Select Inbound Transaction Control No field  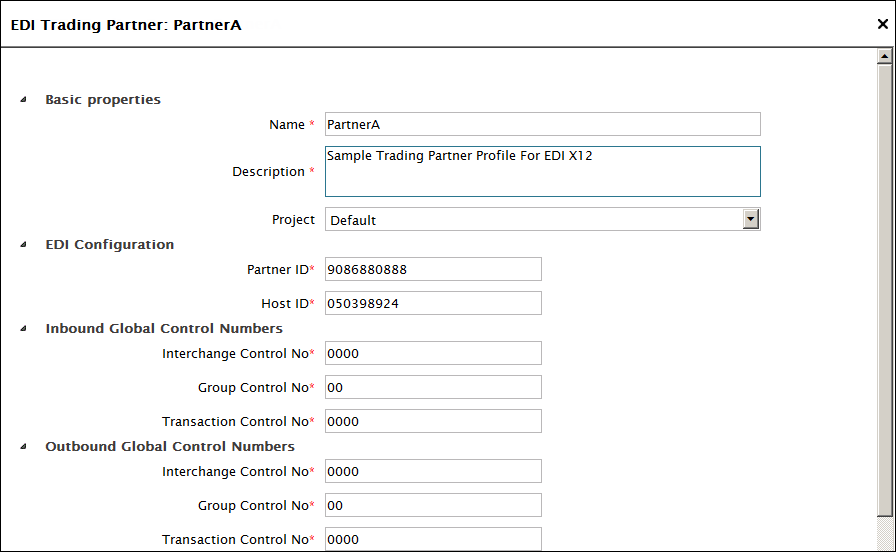click(433, 422)
